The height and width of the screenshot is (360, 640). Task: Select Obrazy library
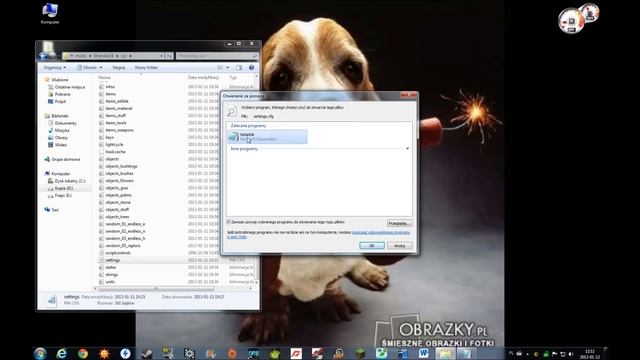61,138
